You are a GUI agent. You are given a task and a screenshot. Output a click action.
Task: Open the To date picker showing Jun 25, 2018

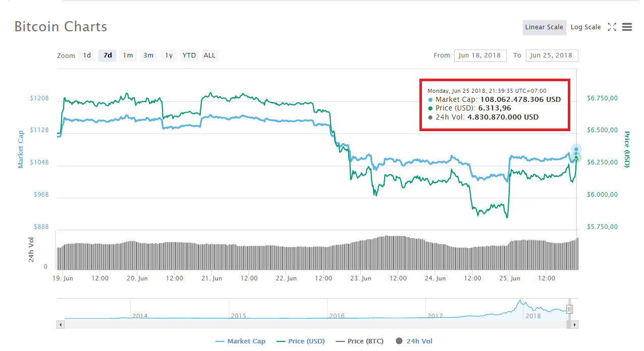tap(552, 55)
